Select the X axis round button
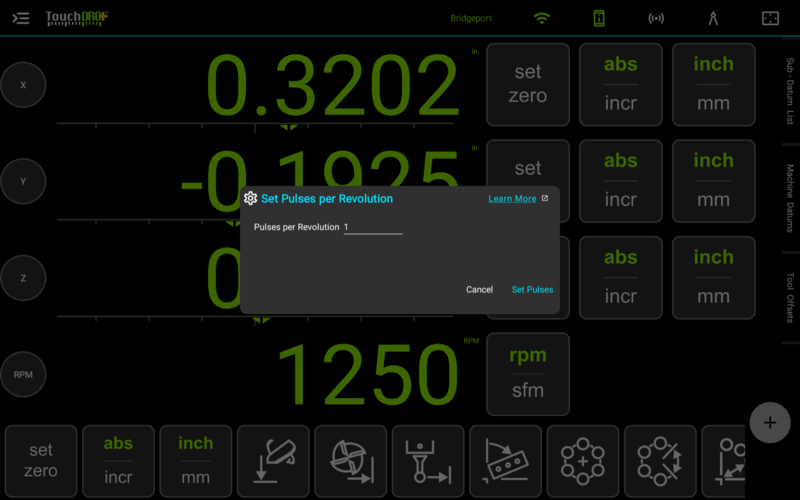 tap(23, 85)
